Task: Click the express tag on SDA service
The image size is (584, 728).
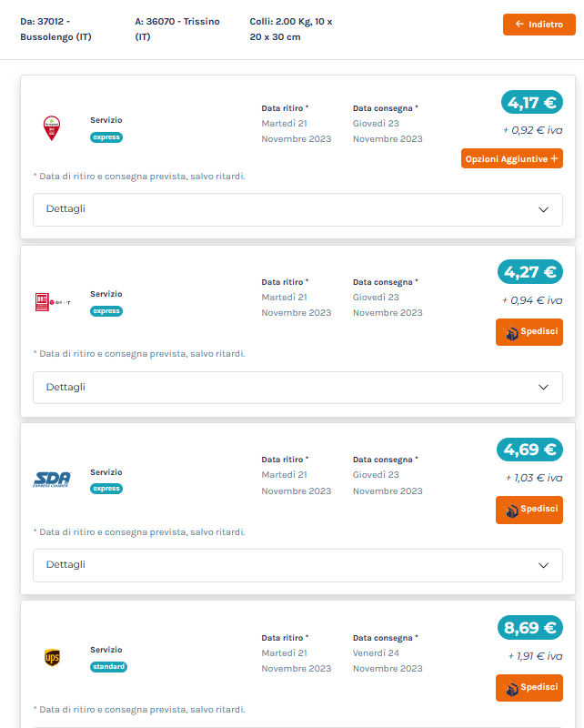Action: pyautogui.click(x=106, y=489)
